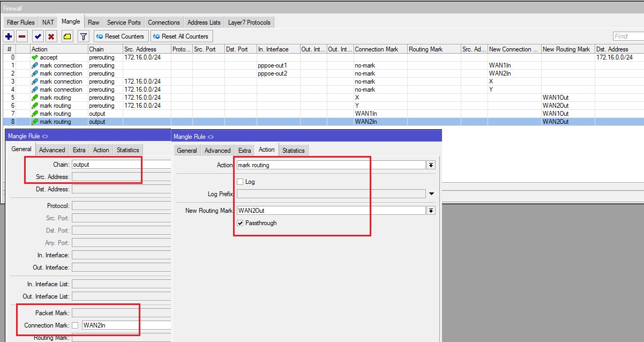Viewport: 644px width, 342px height.
Task: Click the mark routing icon in row 5
Action: (x=35, y=98)
